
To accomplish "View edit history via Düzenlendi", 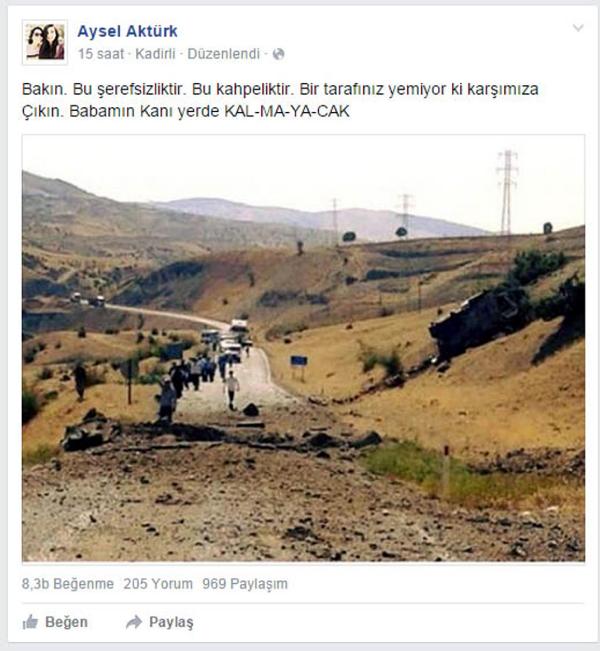I will click(223, 54).
